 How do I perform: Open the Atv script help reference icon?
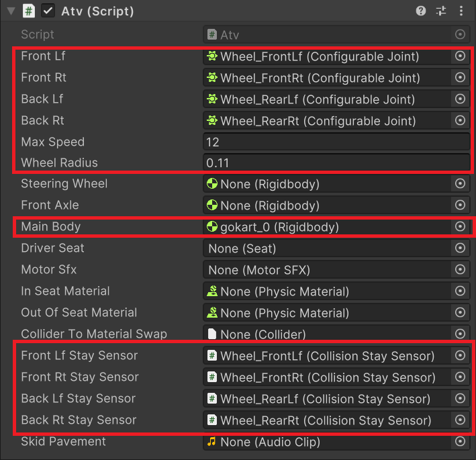pos(420,11)
